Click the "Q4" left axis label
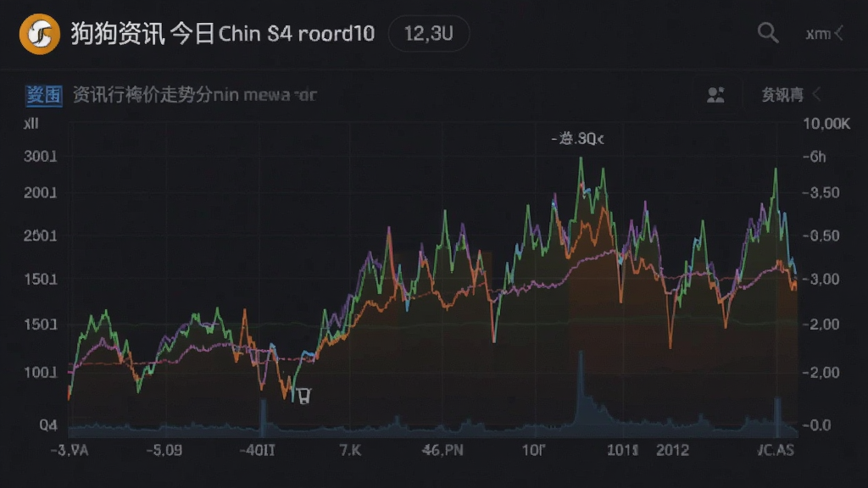Image resolution: width=868 pixels, height=488 pixels. (48, 425)
